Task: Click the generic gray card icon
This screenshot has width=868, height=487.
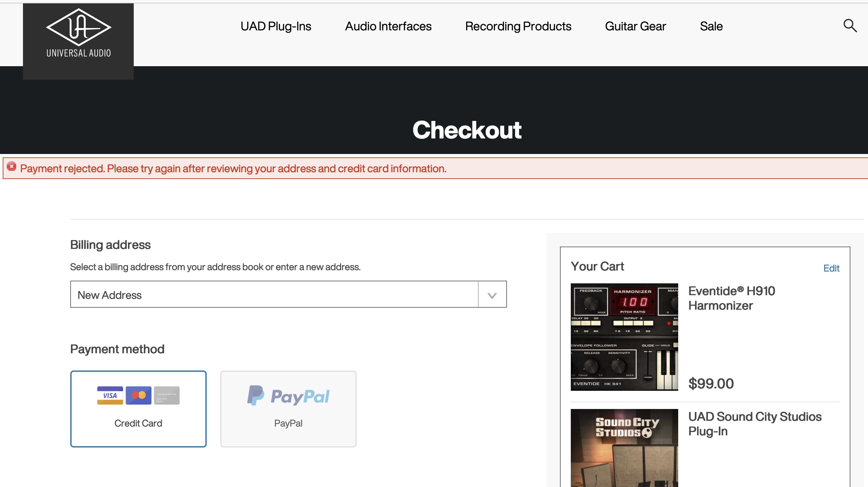Action: (167, 395)
